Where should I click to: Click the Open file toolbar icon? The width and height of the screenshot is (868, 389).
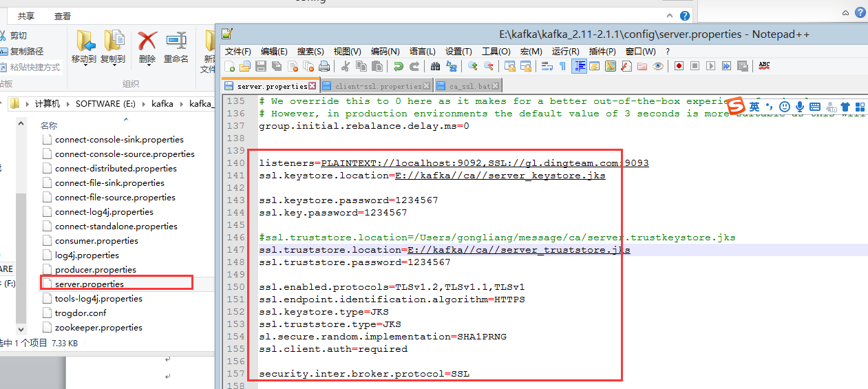click(x=245, y=66)
